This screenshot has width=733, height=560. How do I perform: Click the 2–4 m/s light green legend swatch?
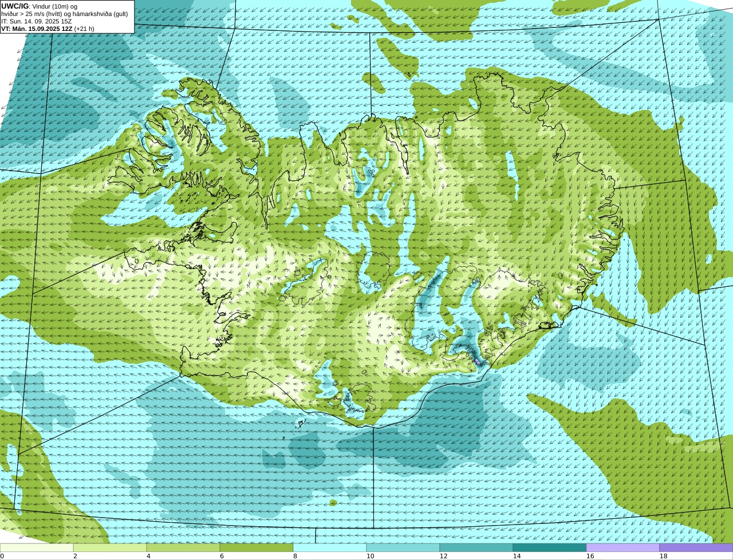(110, 547)
